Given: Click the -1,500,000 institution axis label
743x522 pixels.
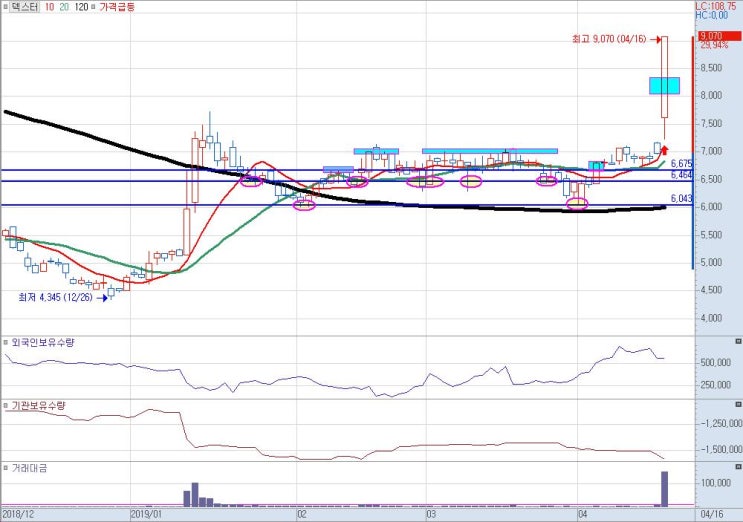Looking at the screenshot, I should point(721,449).
